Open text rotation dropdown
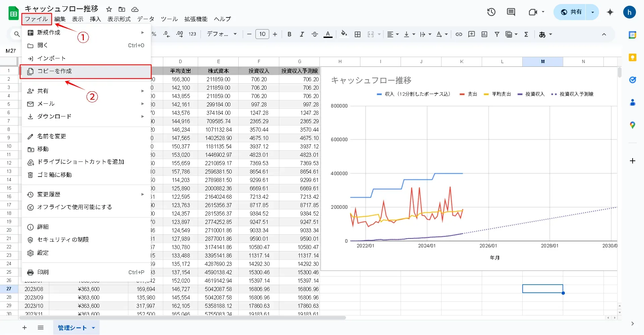Viewport: 644px width, 335px height. pyautogui.click(x=442, y=34)
